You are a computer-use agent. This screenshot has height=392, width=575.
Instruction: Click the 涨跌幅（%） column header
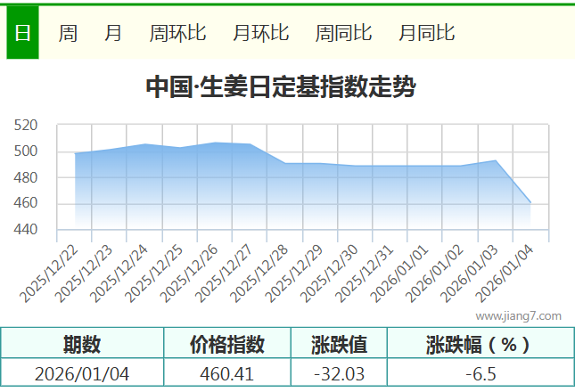(x=480, y=344)
